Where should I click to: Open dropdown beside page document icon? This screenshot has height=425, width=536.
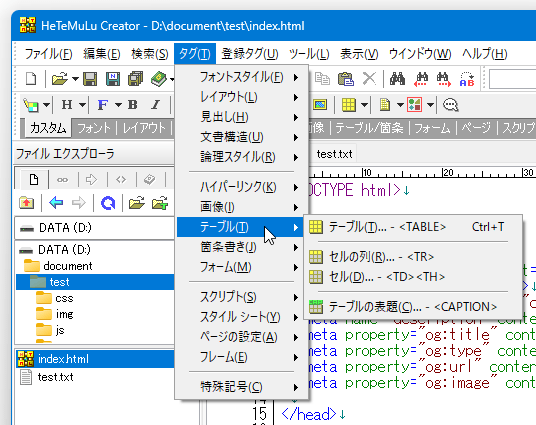click(x=400, y=105)
